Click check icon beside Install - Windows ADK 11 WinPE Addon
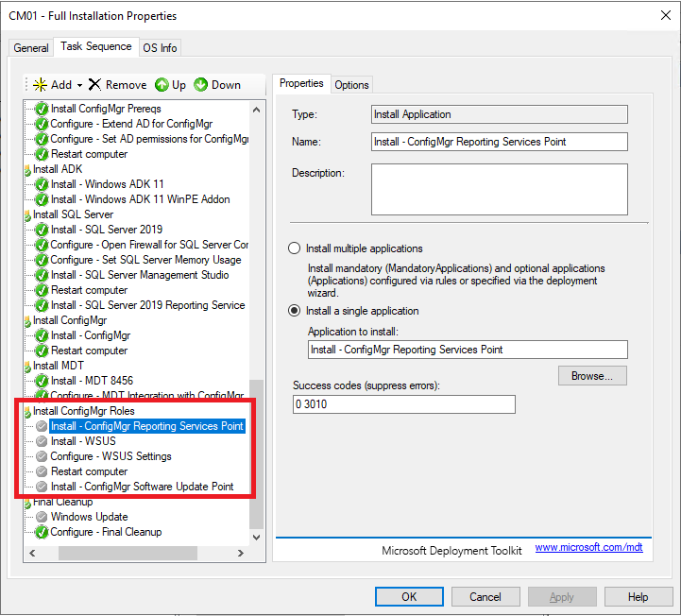681x616 pixels. point(42,199)
